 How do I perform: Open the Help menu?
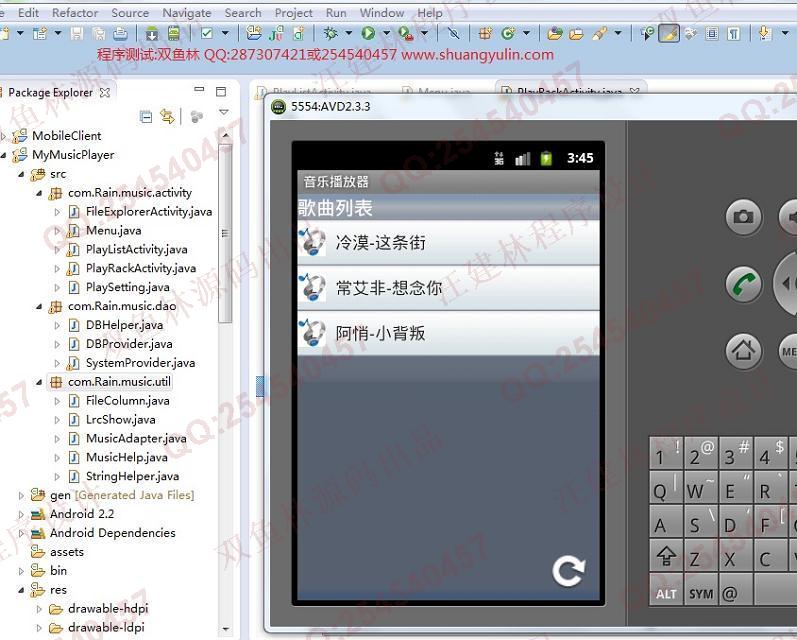point(430,13)
